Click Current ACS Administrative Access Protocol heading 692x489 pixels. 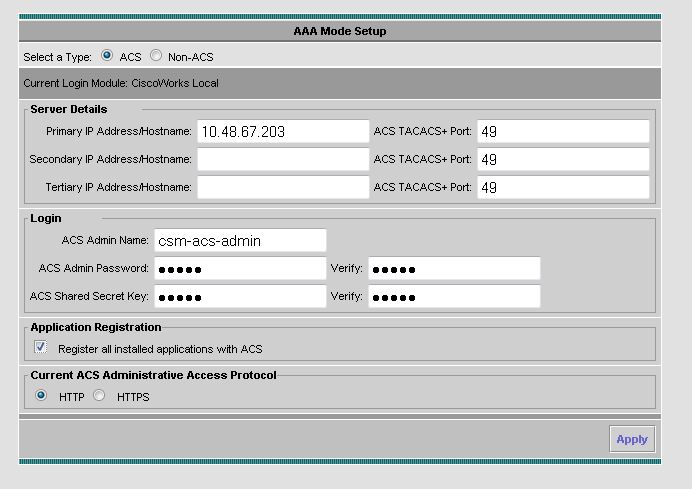pyautogui.click(x=154, y=375)
